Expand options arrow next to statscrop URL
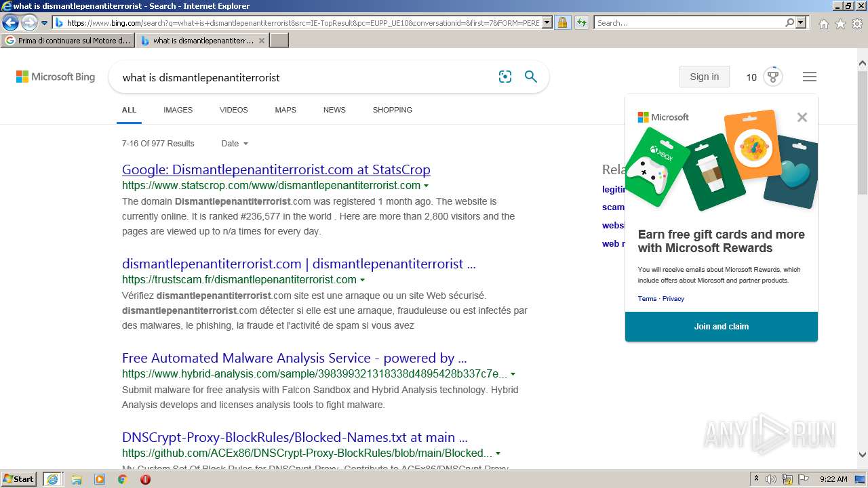The image size is (868, 488). (426, 186)
